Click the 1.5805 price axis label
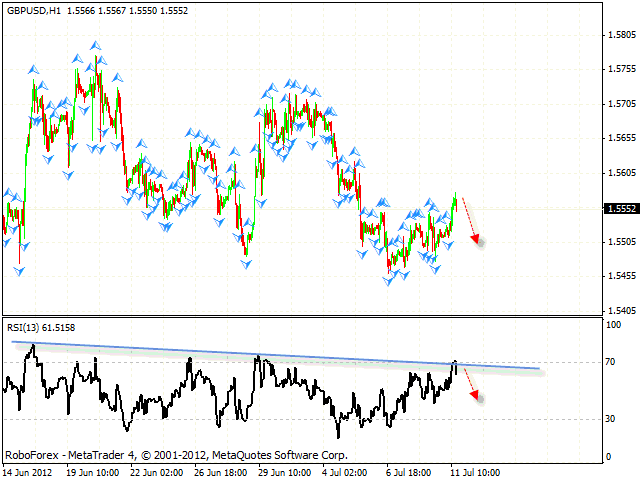 click(x=619, y=35)
